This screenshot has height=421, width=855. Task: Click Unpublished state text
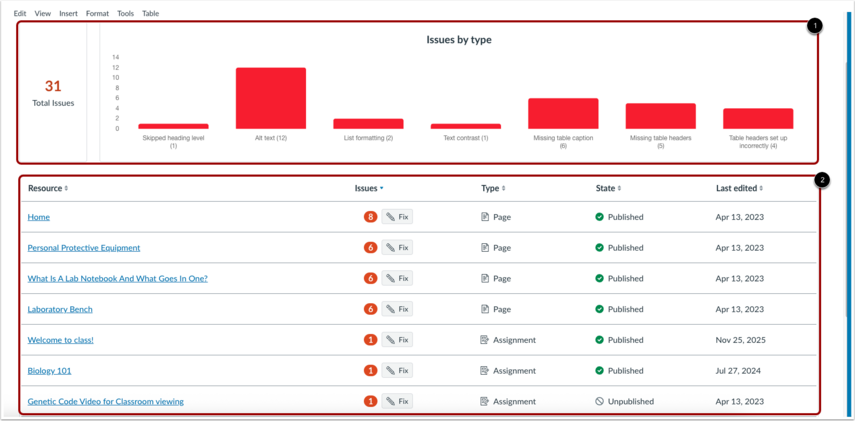point(631,401)
